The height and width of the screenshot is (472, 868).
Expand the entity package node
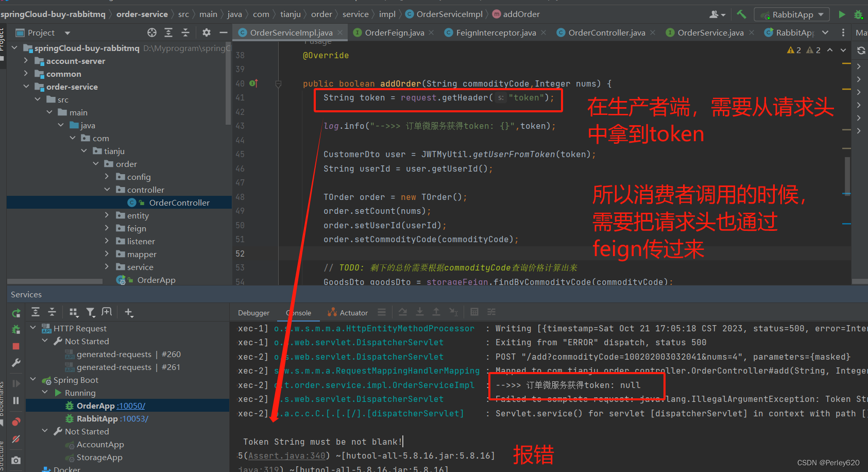pos(107,215)
